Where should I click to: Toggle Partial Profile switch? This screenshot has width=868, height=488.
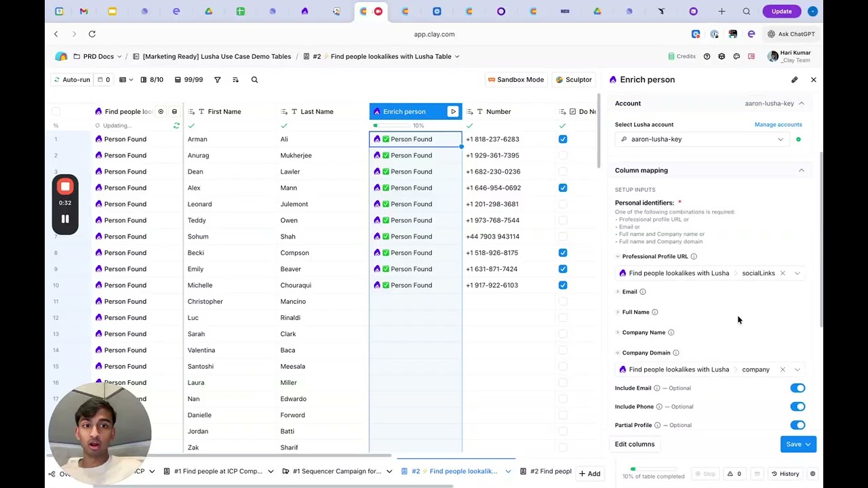coord(797,425)
